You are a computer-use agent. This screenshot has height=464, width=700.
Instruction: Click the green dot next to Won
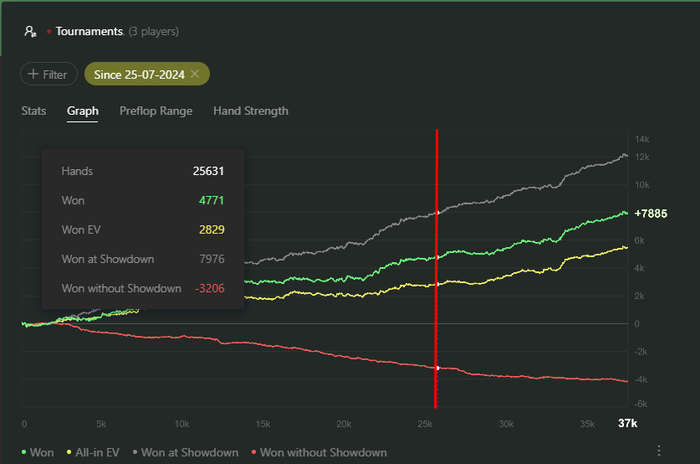tap(24, 452)
